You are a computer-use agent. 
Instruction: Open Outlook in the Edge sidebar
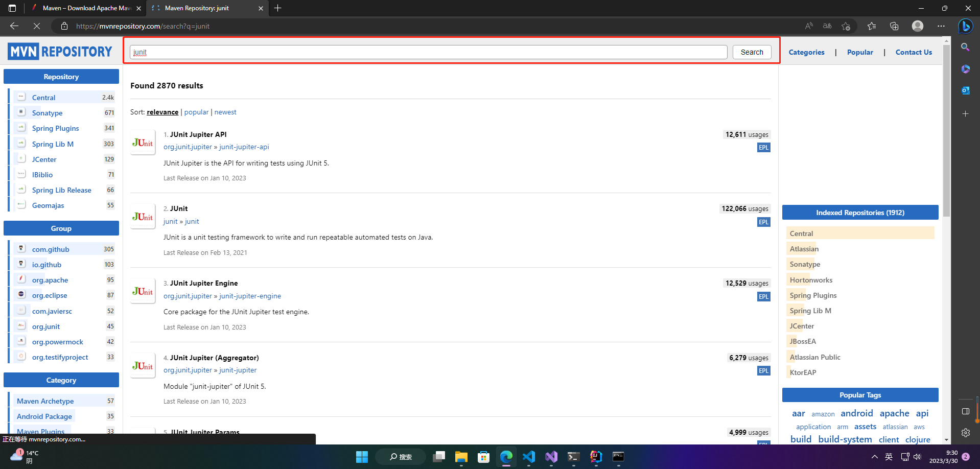pos(965,90)
